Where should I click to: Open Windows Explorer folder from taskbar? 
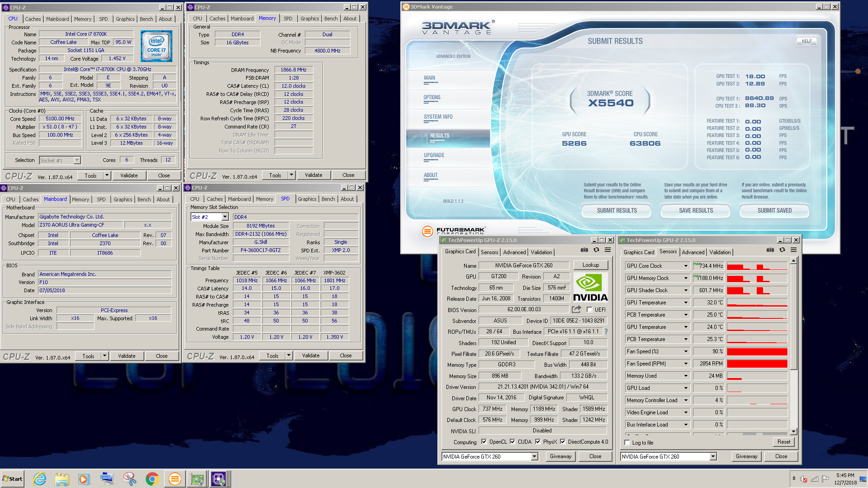[x=62, y=479]
